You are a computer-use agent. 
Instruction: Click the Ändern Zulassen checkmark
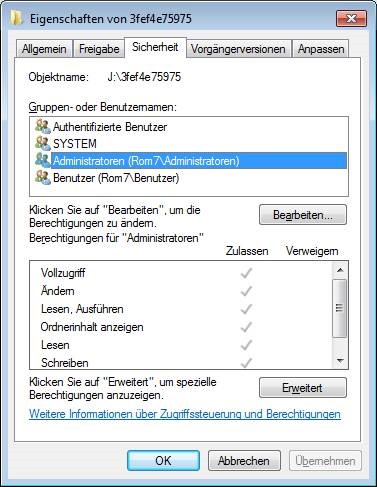tap(246, 291)
